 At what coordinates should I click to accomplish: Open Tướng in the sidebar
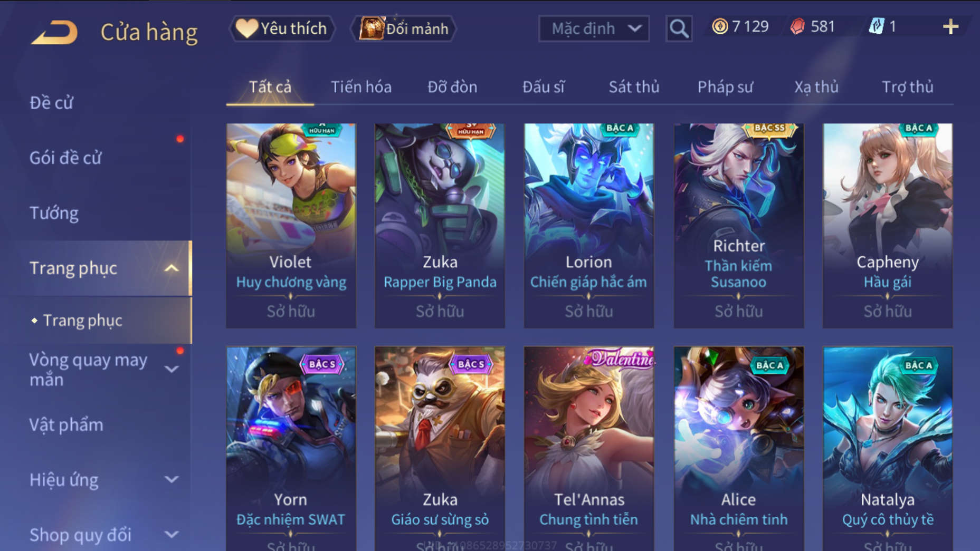pos(54,212)
